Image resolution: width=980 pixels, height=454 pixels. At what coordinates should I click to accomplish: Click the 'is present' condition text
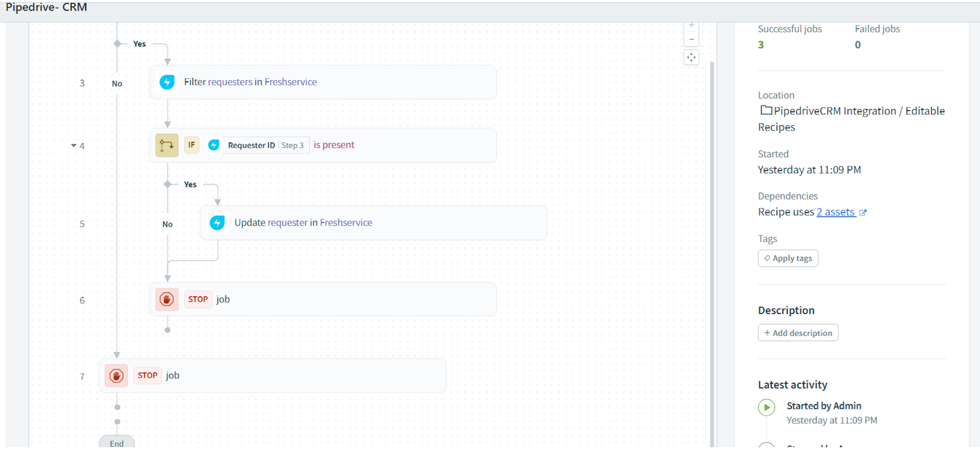[334, 145]
